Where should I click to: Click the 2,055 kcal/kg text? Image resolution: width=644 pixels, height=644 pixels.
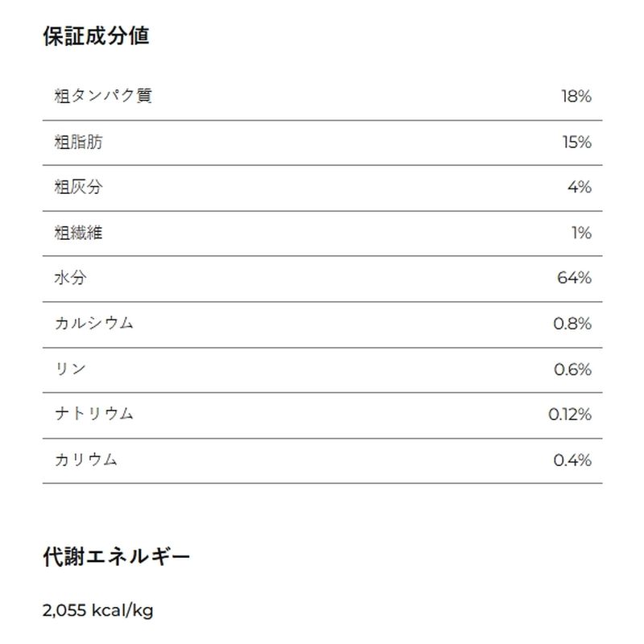pyautogui.click(x=97, y=610)
